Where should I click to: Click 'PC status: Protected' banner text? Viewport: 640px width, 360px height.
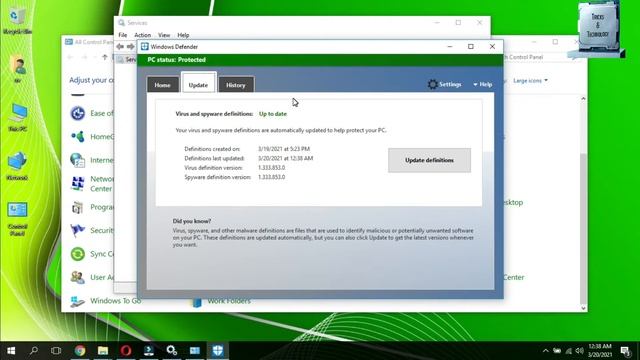177,60
